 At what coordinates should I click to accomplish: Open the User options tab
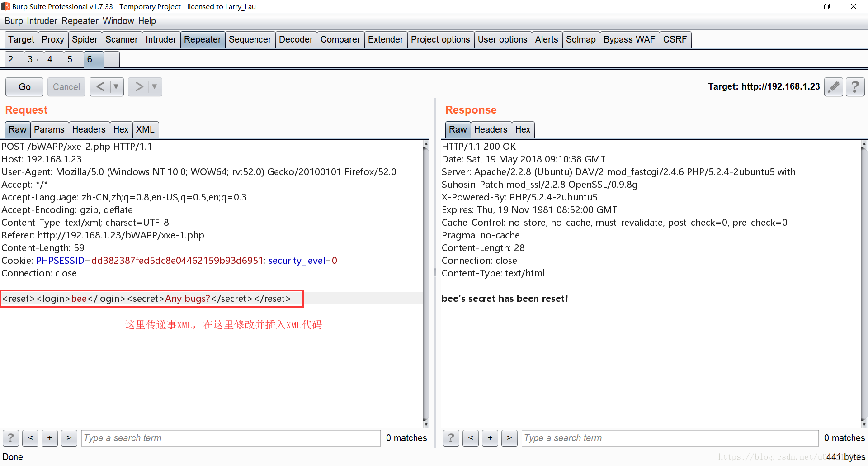[x=503, y=39]
